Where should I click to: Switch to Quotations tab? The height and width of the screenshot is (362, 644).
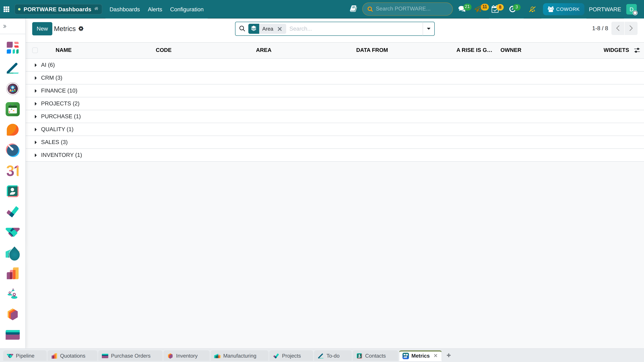coord(72,356)
